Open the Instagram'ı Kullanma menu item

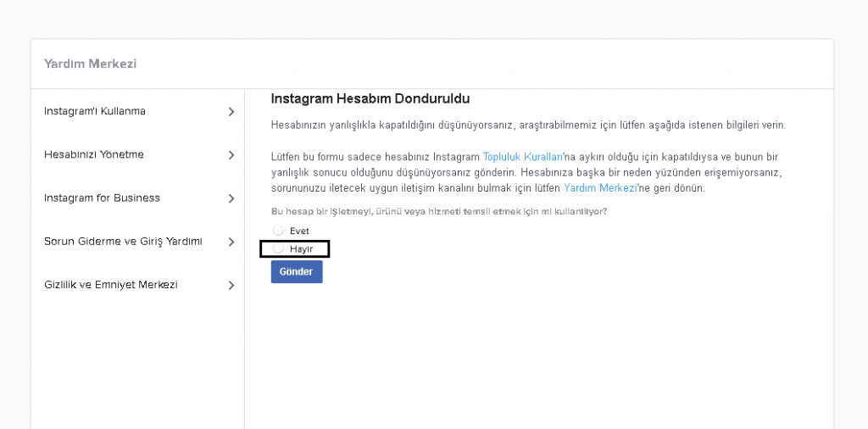click(95, 111)
